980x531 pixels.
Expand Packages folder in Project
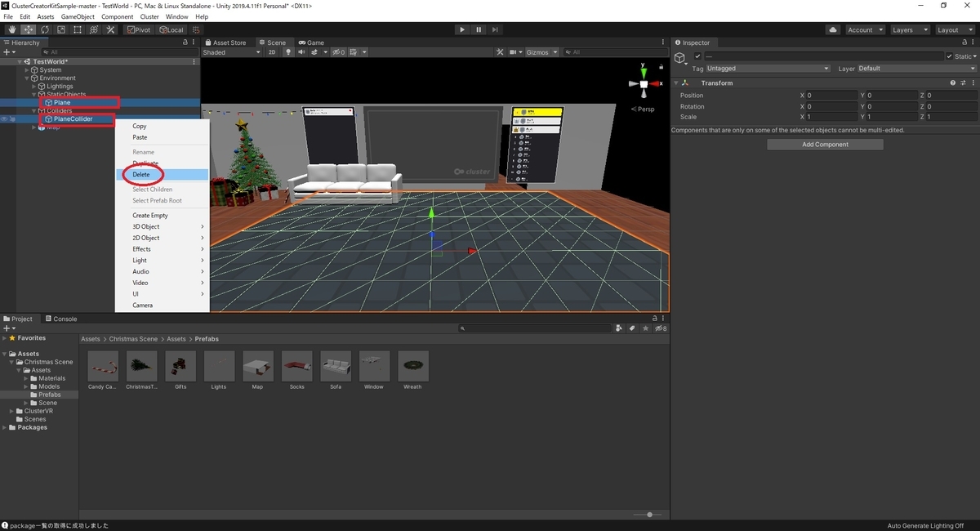[x=5, y=427]
